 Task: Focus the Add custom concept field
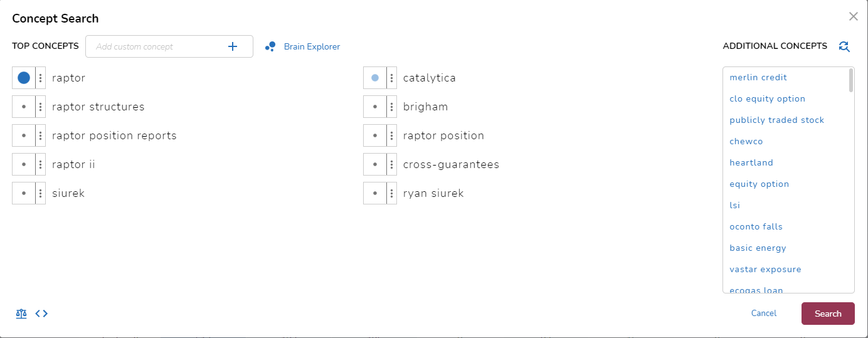tap(157, 46)
